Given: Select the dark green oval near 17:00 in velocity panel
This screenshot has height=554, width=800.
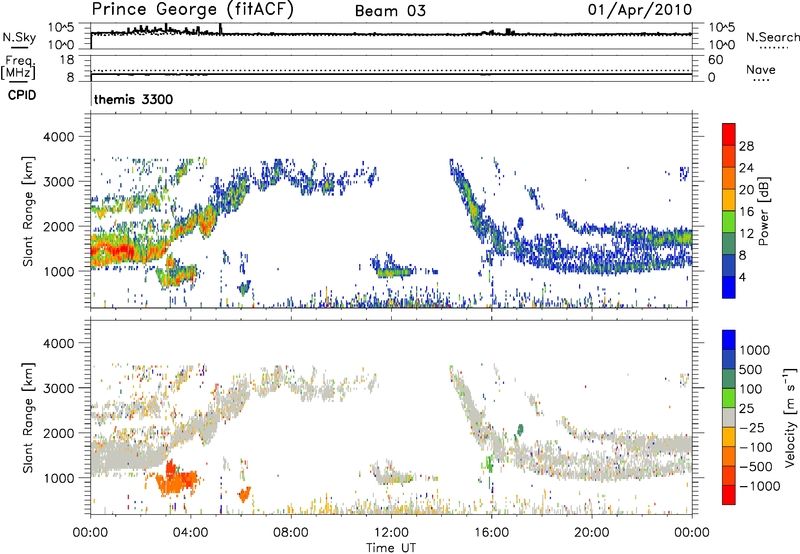Looking at the screenshot, I should (x=520, y=430).
